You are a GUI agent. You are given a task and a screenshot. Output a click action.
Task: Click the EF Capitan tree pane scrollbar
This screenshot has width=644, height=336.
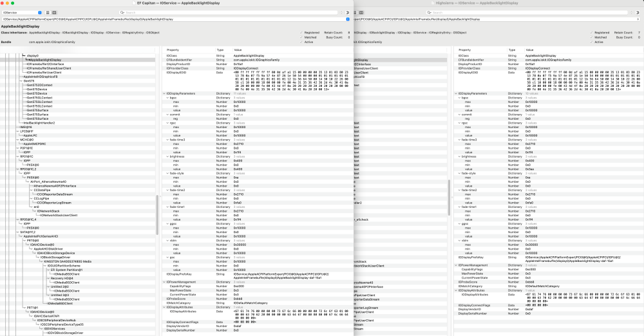157,214
